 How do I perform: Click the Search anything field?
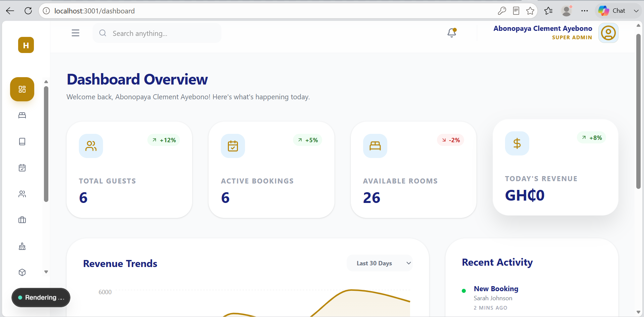[157, 33]
